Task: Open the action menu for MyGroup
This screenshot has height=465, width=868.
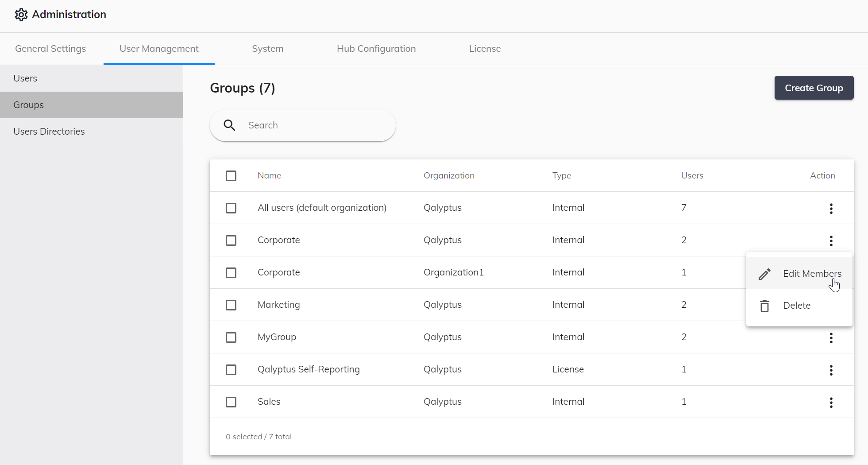Action: click(x=831, y=338)
